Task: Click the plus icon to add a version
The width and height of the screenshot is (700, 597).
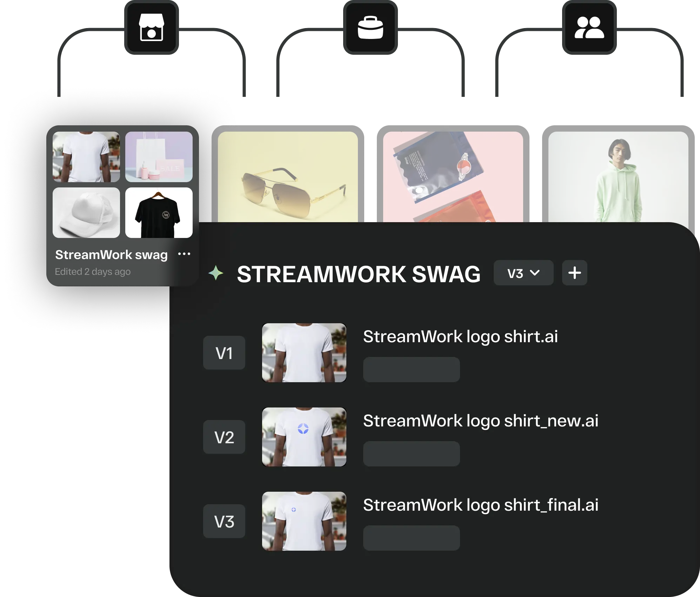Action: [x=574, y=273]
